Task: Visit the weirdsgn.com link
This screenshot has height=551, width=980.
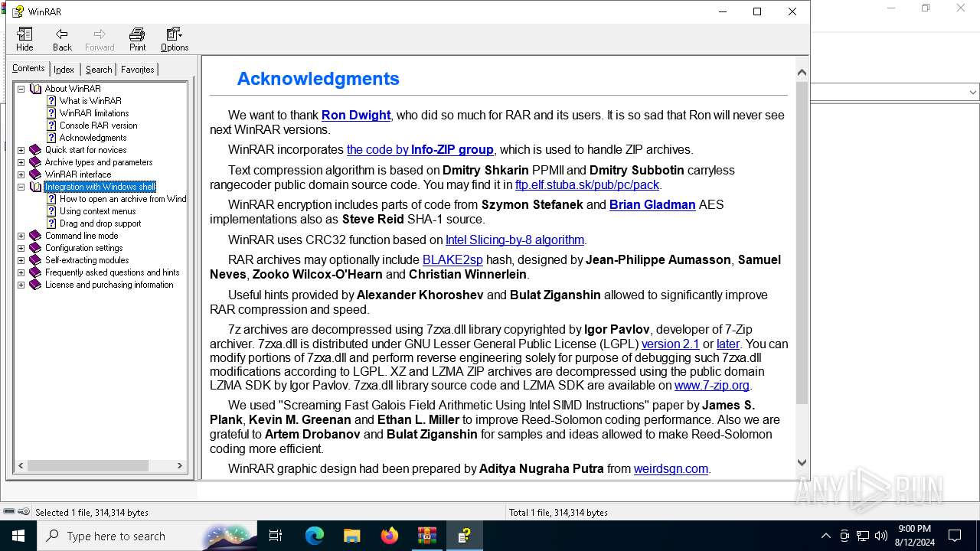Action: (671, 468)
